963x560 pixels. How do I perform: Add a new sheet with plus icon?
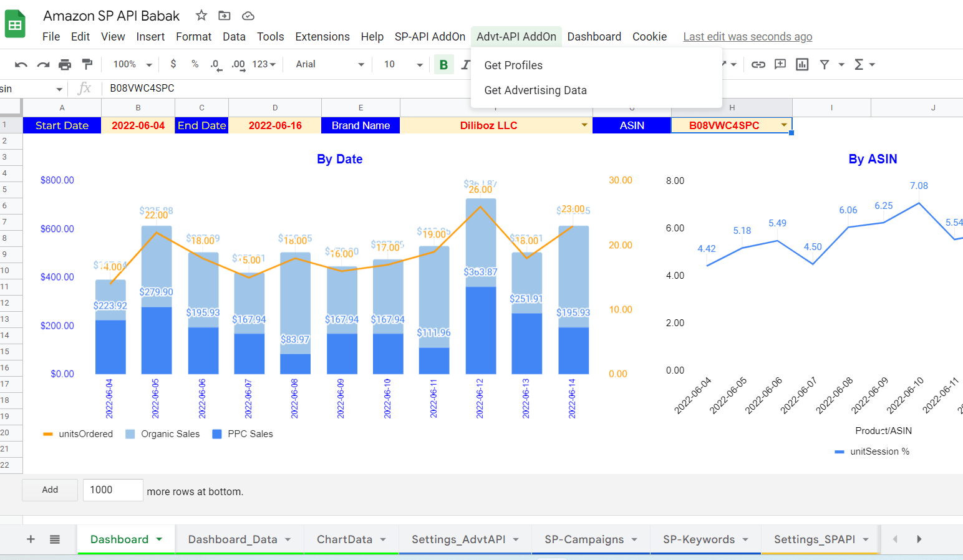[x=31, y=539]
